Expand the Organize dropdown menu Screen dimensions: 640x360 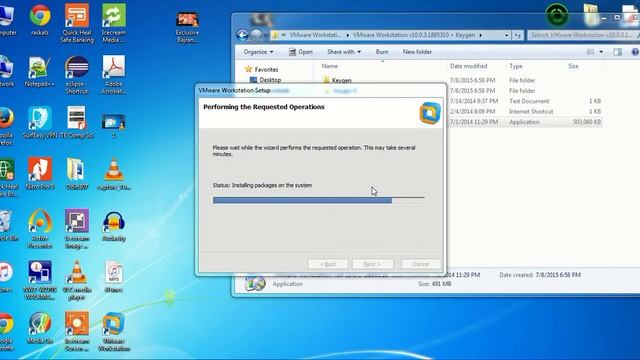[x=258, y=52]
